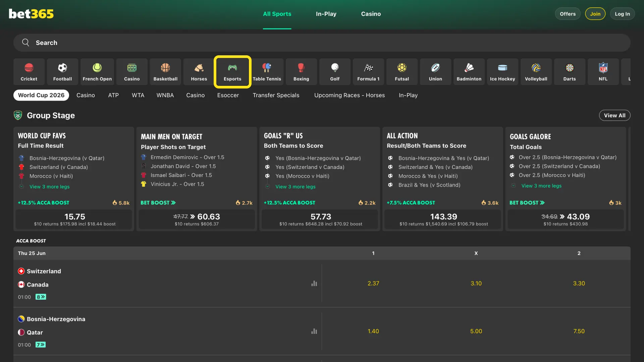Switch to the Casino top tab

point(371,14)
